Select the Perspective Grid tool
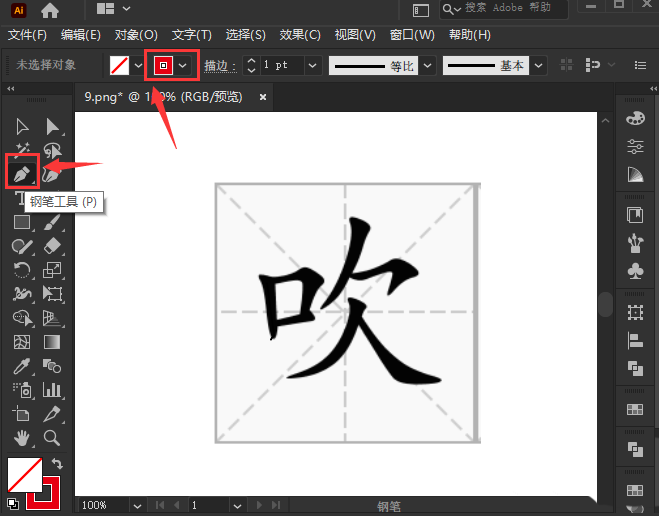The image size is (659, 516). tap(52, 318)
